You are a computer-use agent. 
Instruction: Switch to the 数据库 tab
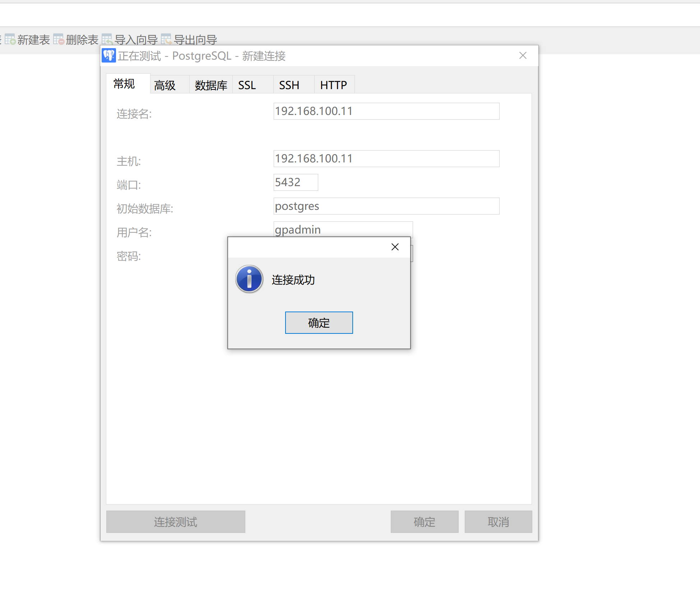coord(211,85)
